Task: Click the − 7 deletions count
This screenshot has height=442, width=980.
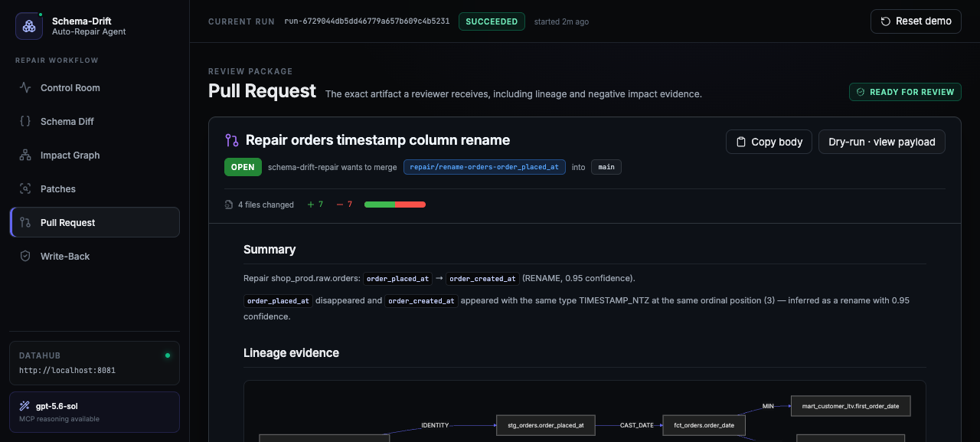Action: coord(345,205)
